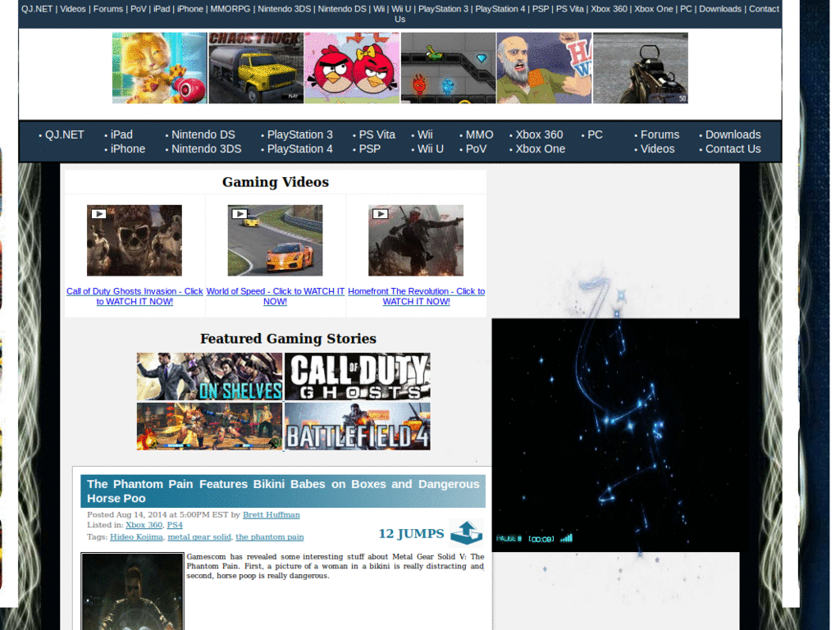
Task: Click the Phantom Pain article image
Action: [x=132, y=591]
